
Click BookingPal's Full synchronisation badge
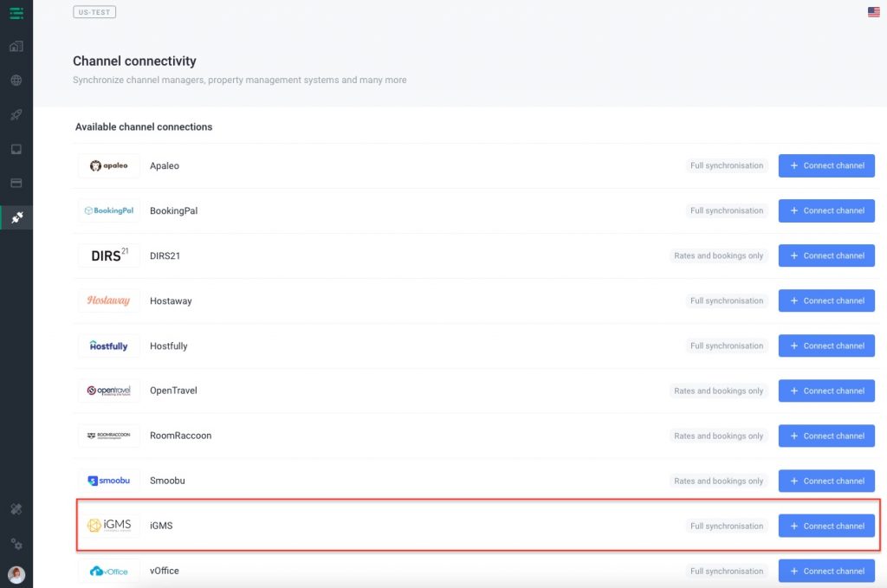coord(727,211)
